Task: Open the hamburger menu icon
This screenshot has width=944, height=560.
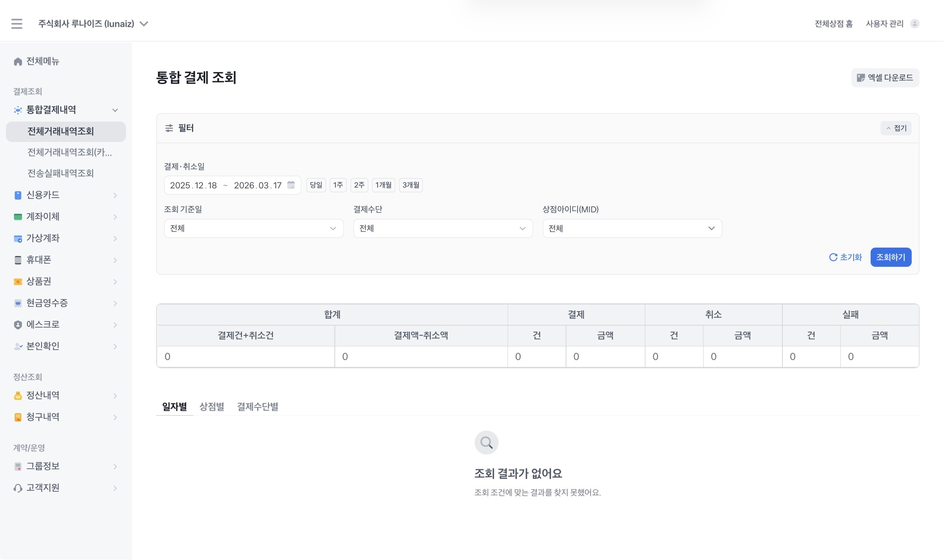Action: pyautogui.click(x=17, y=24)
